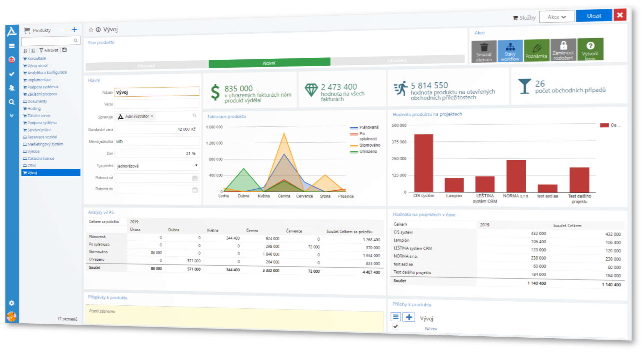Click the Název input field with Vývoj
Image resolution: width=644 pixels, height=353 pixels.
pyautogui.click(x=157, y=92)
